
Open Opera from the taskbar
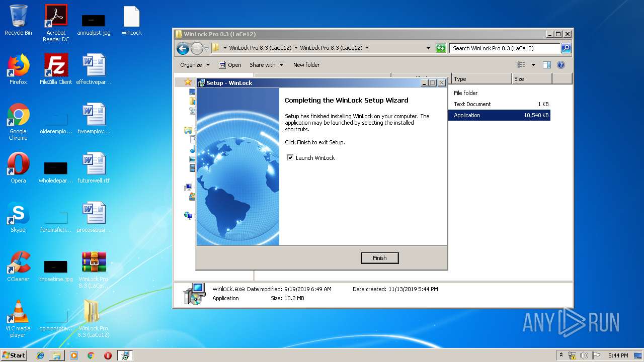coord(108,355)
